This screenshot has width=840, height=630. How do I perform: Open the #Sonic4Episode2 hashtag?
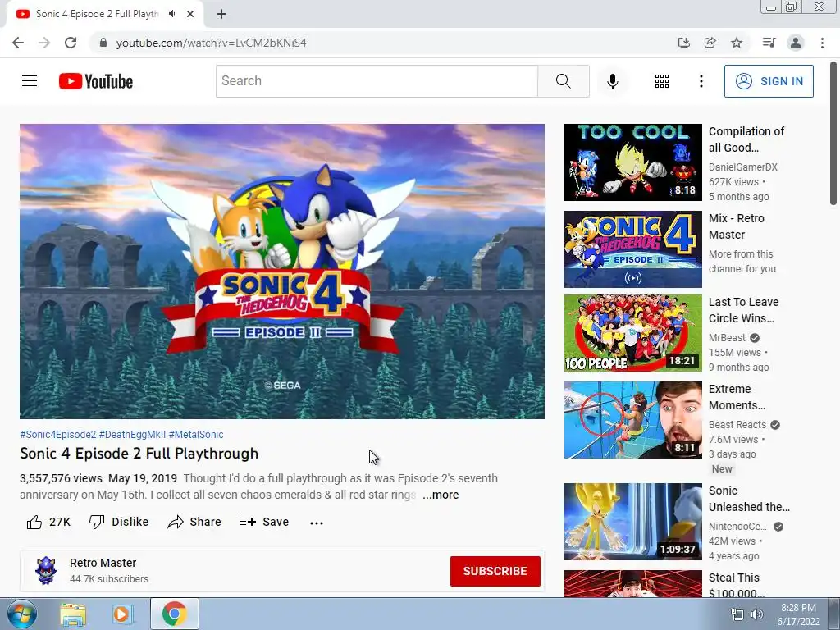(58, 435)
